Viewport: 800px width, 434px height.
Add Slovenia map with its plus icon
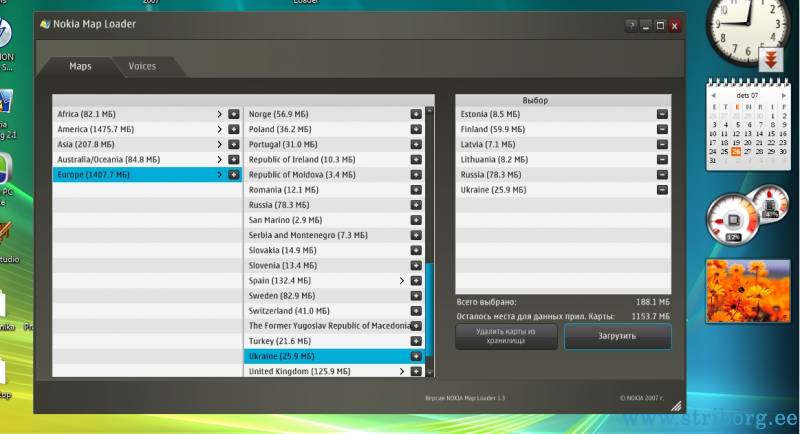point(416,266)
